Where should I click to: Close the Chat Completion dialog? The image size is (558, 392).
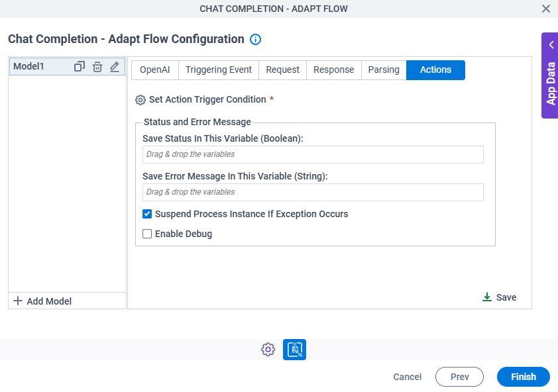click(546, 9)
